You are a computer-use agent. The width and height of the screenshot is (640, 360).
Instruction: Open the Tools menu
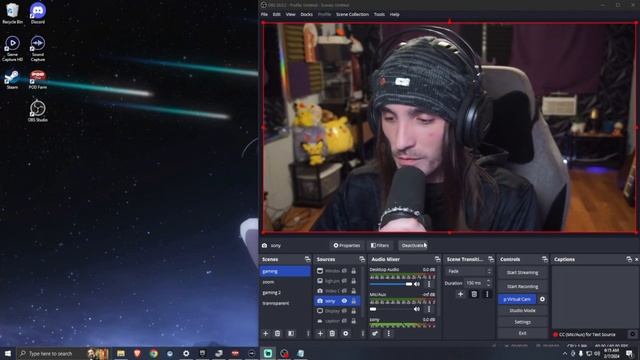point(379,14)
